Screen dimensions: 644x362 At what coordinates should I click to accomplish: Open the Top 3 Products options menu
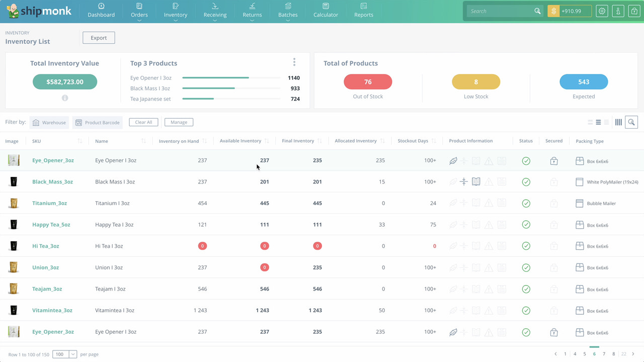tap(294, 61)
